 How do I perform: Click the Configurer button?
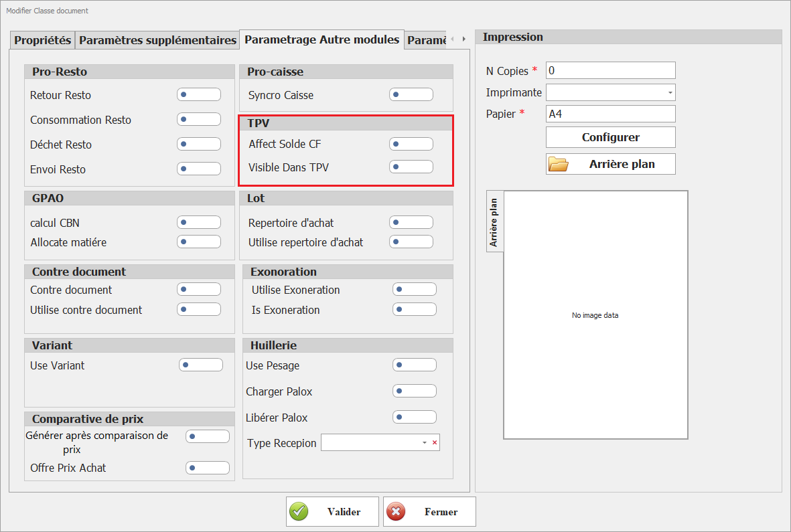click(x=610, y=137)
